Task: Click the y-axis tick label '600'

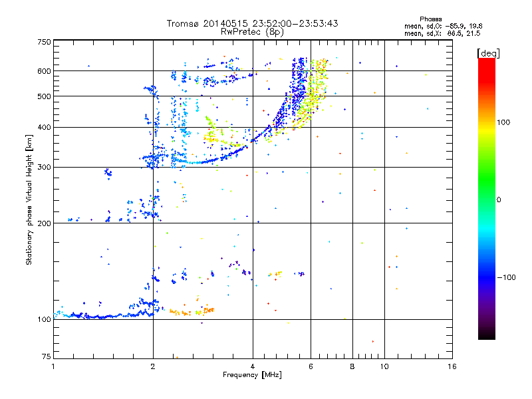Action: (x=44, y=71)
